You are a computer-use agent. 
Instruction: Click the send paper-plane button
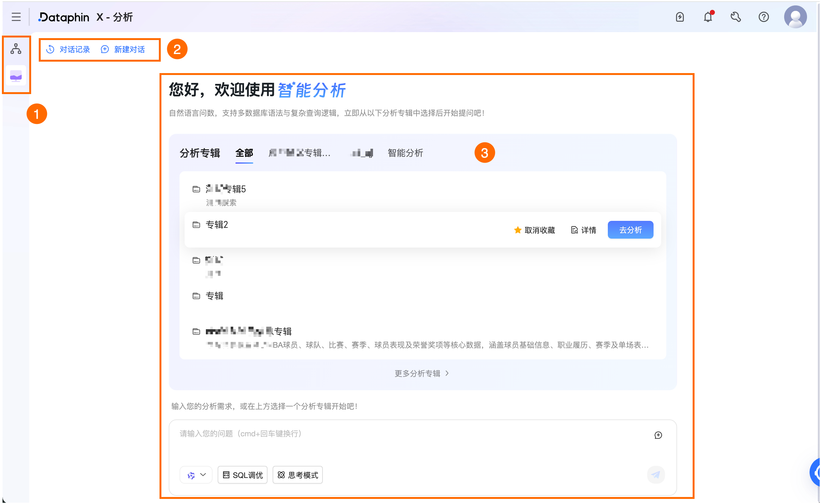(656, 475)
